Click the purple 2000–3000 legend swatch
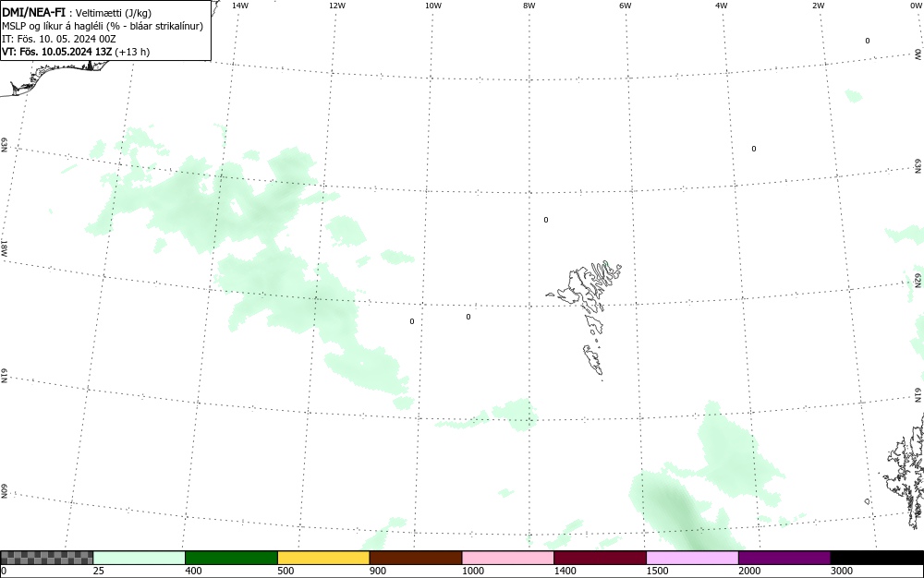The height and width of the screenshot is (578, 924). (x=784, y=558)
